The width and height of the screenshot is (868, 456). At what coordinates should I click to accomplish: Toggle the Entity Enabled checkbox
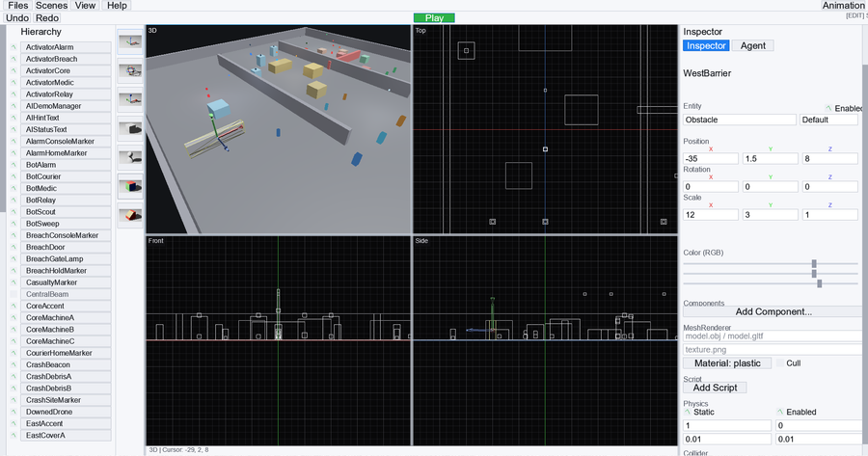point(828,108)
